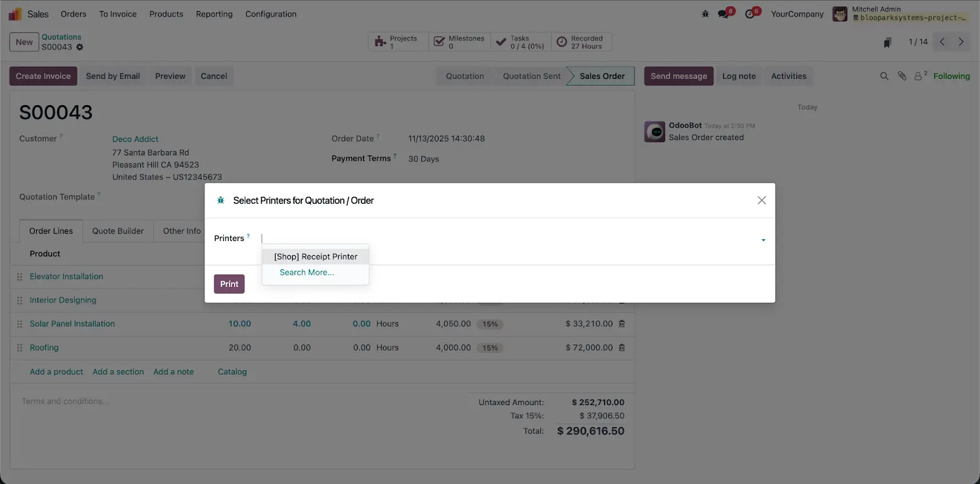980x484 pixels.
Task: Click the 15% tax tag on Roofing line
Action: [490, 348]
